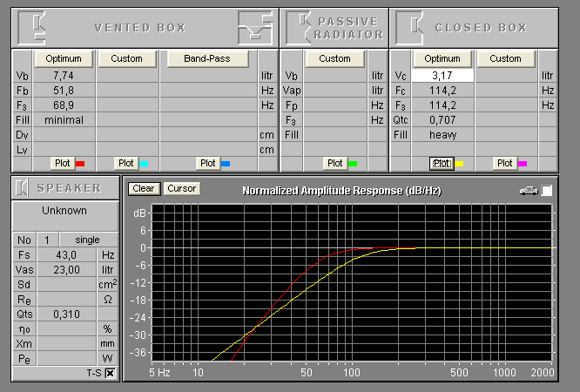Click the empty Pe input field
The image size is (580, 392).
tap(66, 359)
